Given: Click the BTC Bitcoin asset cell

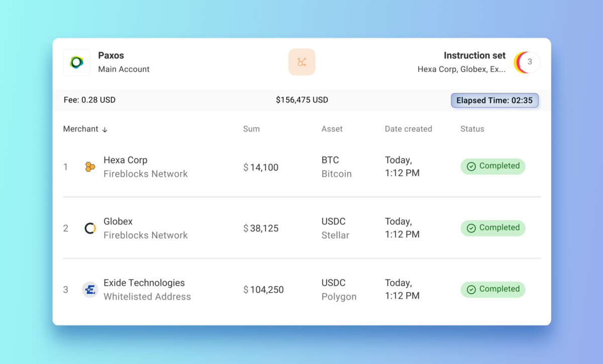Looking at the screenshot, I should click(x=337, y=167).
